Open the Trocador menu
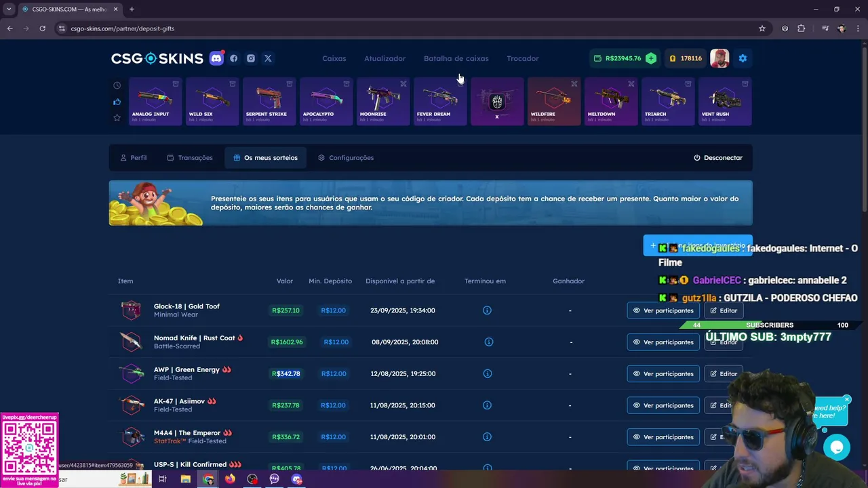The image size is (868, 488). [523, 58]
